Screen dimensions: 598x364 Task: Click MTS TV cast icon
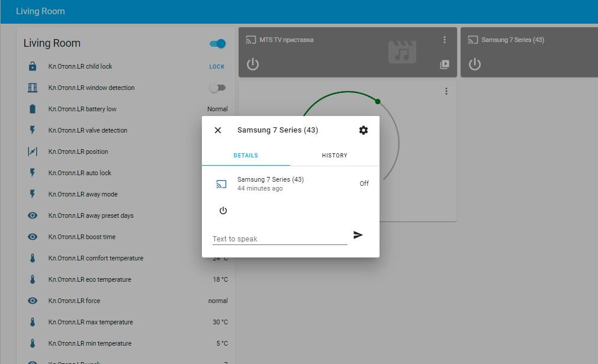point(250,40)
